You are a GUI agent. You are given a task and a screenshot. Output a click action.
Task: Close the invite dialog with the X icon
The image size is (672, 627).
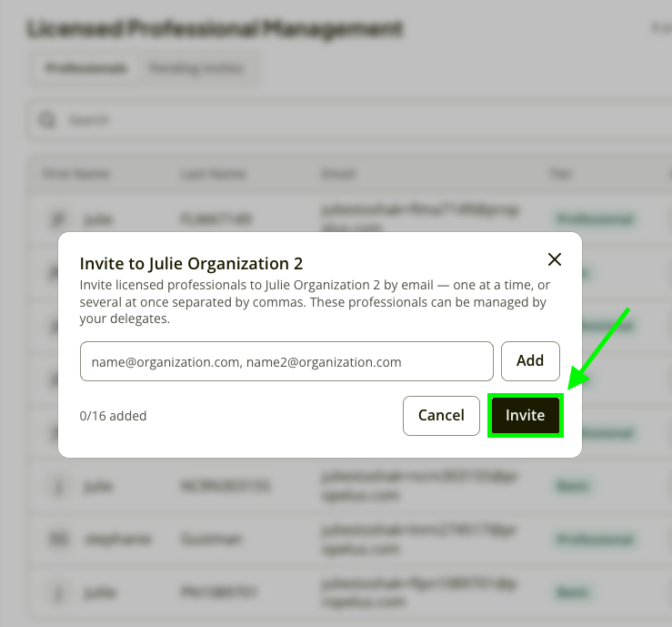[555, 259]
